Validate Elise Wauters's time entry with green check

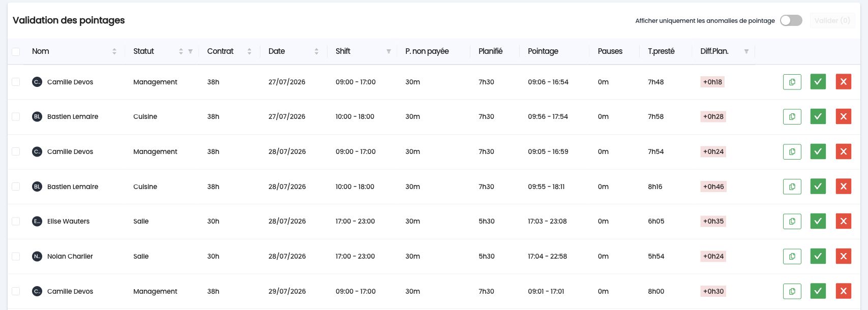click(818, 221)
